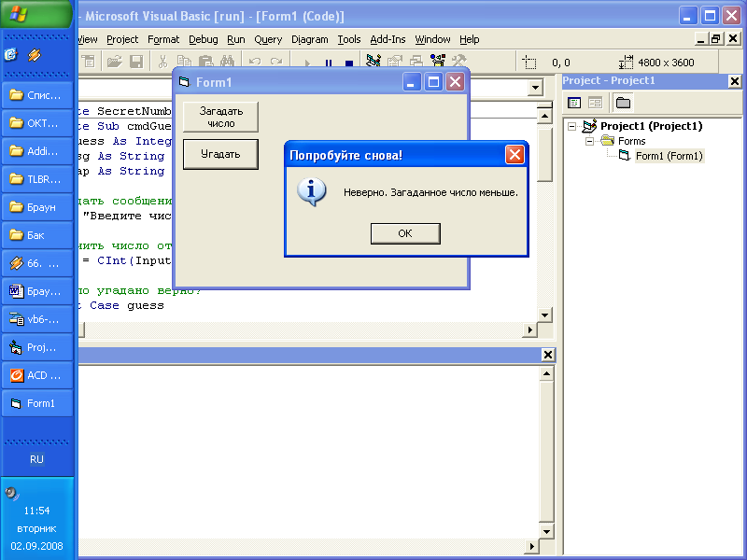Viewport: 747px width, 560px height.
Task: Click the Form Layout Window toolbar icon
Action: pos(416,61)
